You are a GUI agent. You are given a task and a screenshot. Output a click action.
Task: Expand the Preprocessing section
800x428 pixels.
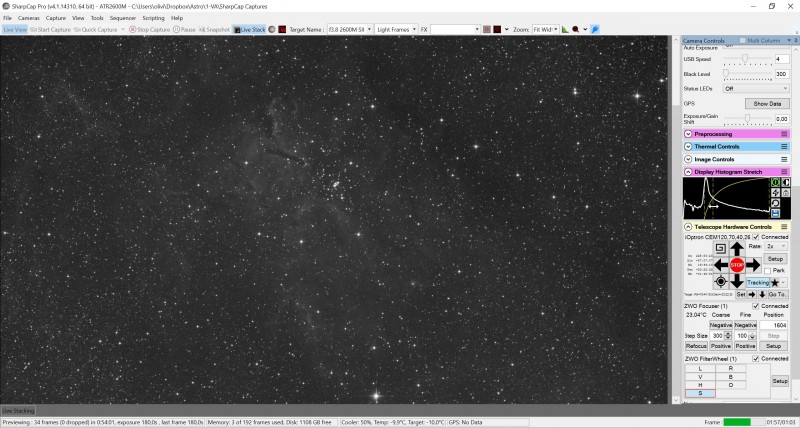pos(688,134)
